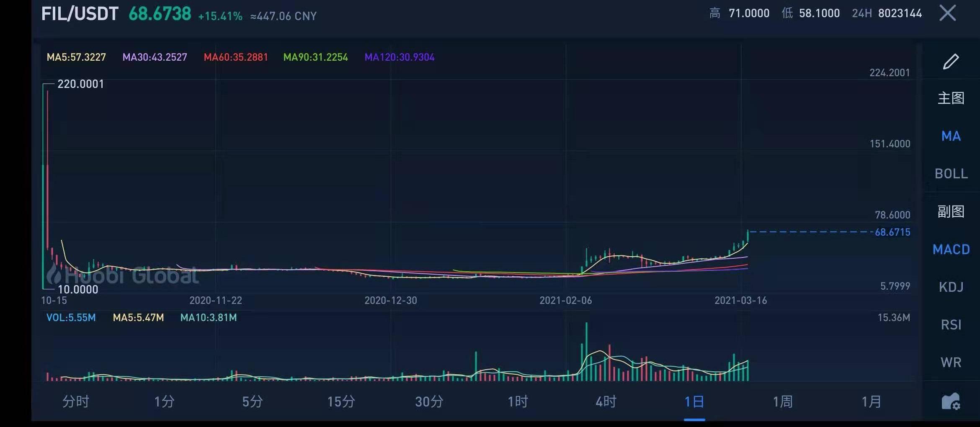
Task: Select the 1周 weekly interval
Action: [783, 402]
